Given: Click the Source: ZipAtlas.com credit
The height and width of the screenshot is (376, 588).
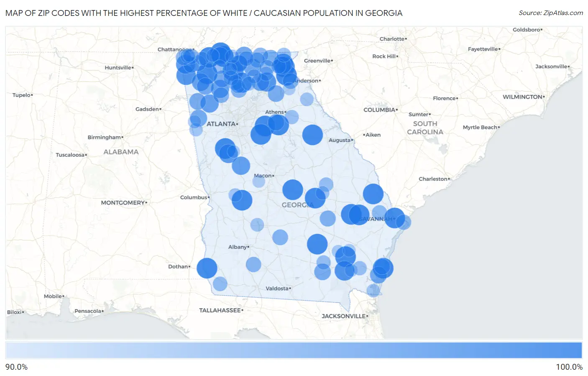Looking at the screenshot, I should (x=551, y=13).
